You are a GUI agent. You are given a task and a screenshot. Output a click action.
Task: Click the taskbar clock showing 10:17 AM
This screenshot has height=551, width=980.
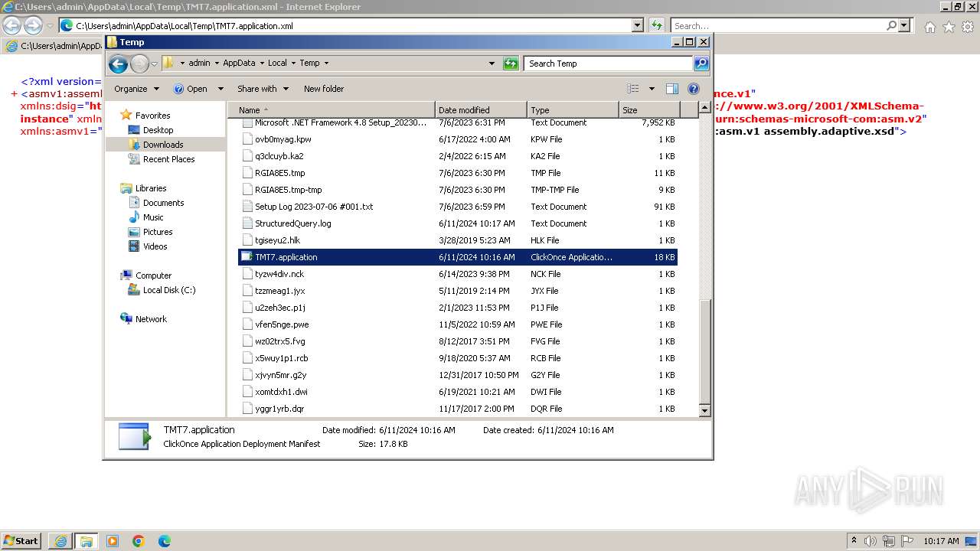(x=941, y=541)
